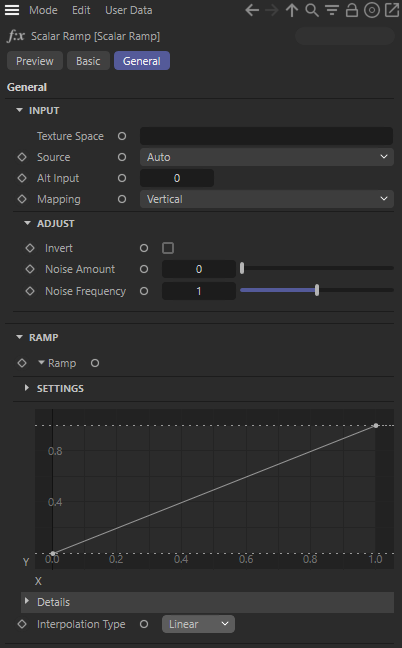
Task: Open the Edit menu
Action: pyautogui.click(x=81, y=10)
